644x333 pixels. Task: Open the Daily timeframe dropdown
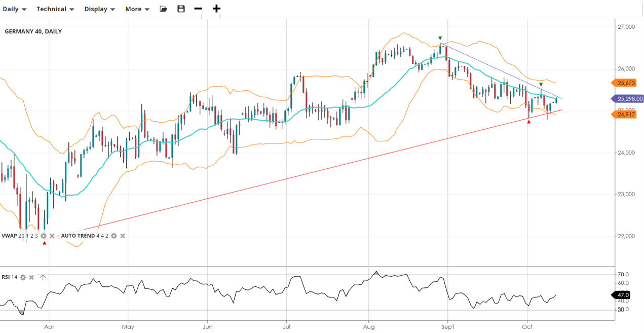15,9
